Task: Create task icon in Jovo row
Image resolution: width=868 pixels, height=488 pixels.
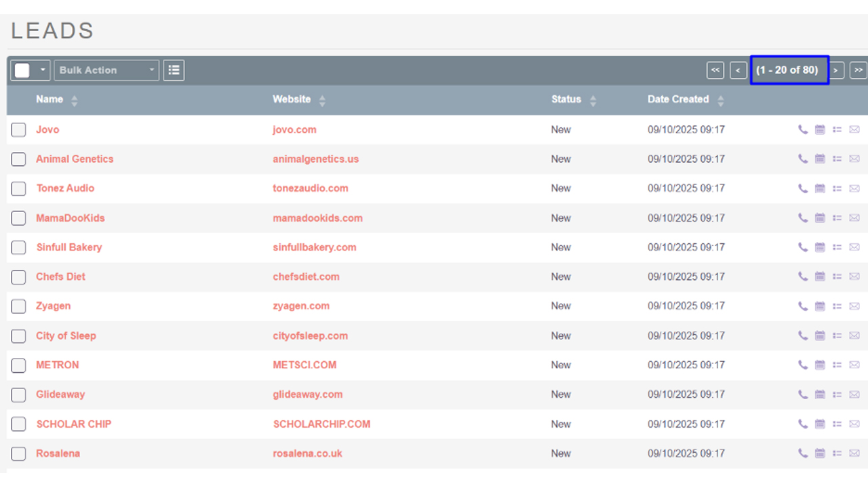Action: (x=837, y=129)
